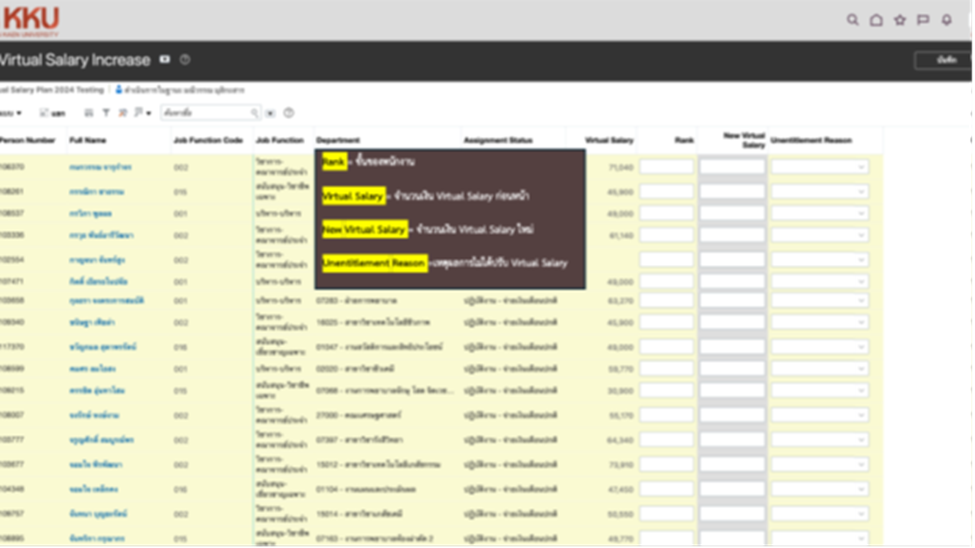Image resolution: width=975 pixels, height=548 pixels.
Task: Open the help icon next to page title
Action: (185, 60)
